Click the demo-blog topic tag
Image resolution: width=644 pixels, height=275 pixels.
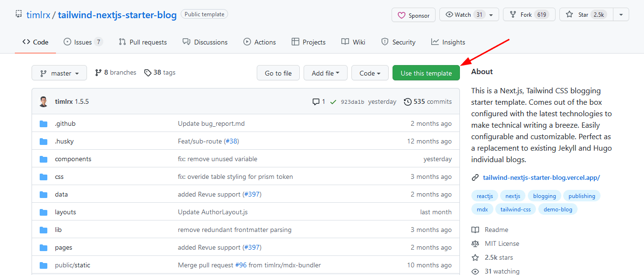click(x=558, y=209)
